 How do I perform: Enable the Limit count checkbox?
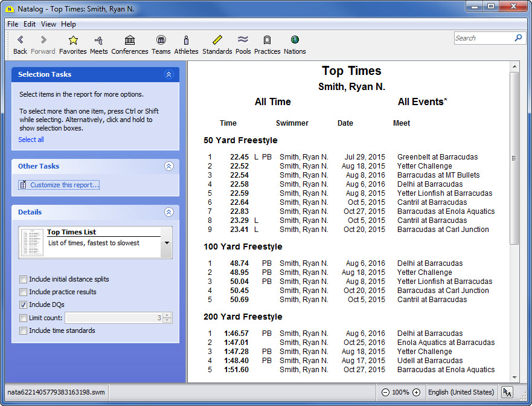tap(23, 318)
